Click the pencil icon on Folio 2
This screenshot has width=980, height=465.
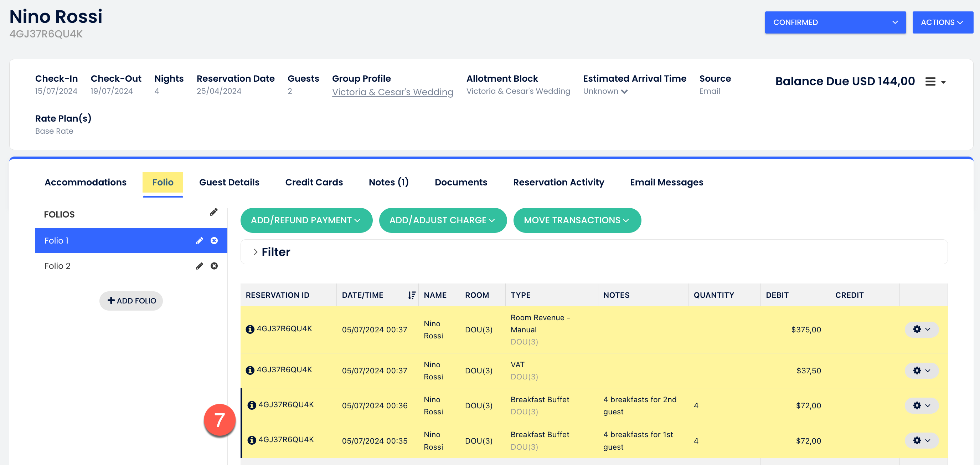199,266
